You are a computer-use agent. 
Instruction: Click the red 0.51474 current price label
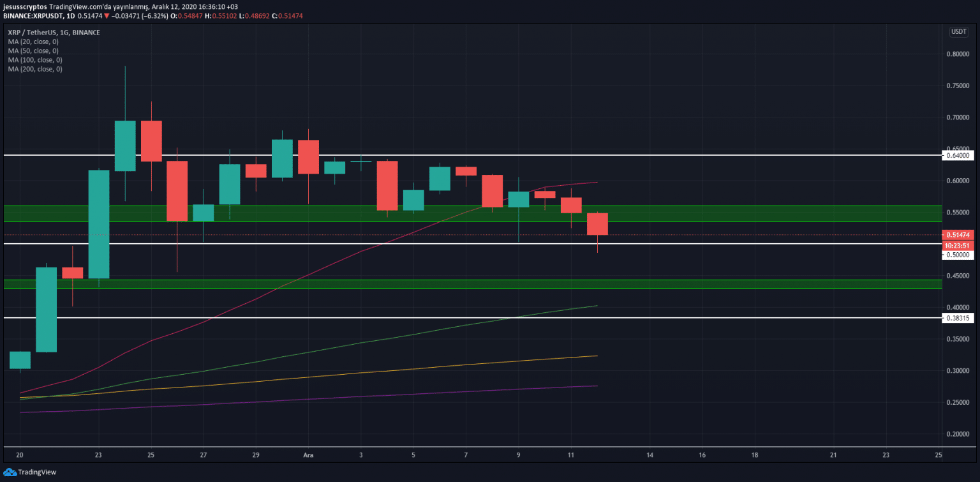[958, 235]
